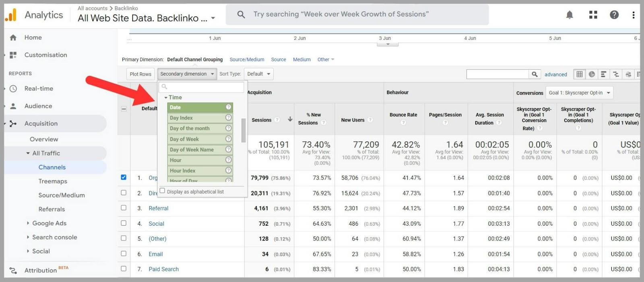Image resolution: width=644 pixels, height=282 pixels.
Task: Open the advanced filter link
Action: coord(555,74)
